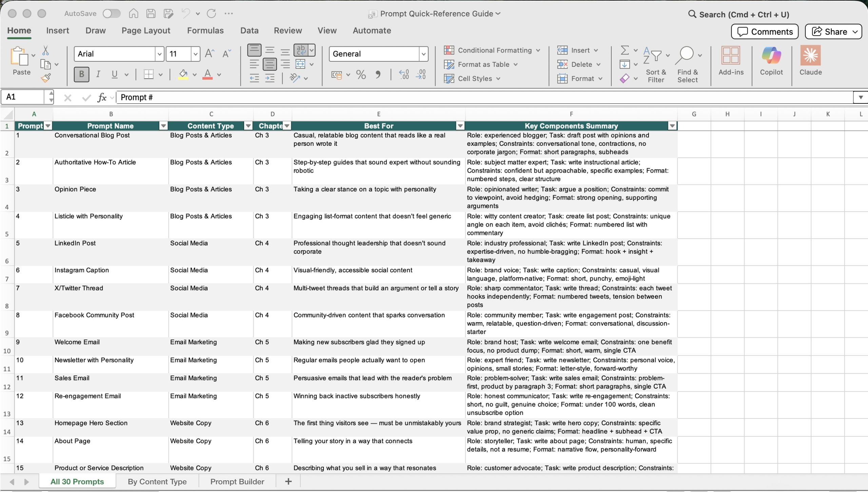Open the Content Type filter dropdown
The width and height of the screenshot is (868, 492).
click(248, 126)
